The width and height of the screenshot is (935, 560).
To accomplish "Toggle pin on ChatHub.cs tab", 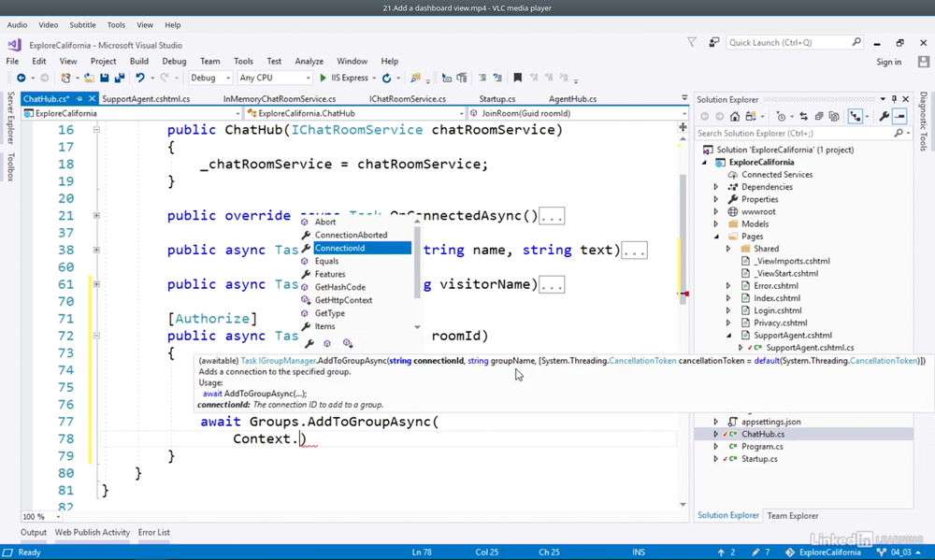I will point(79,98).
